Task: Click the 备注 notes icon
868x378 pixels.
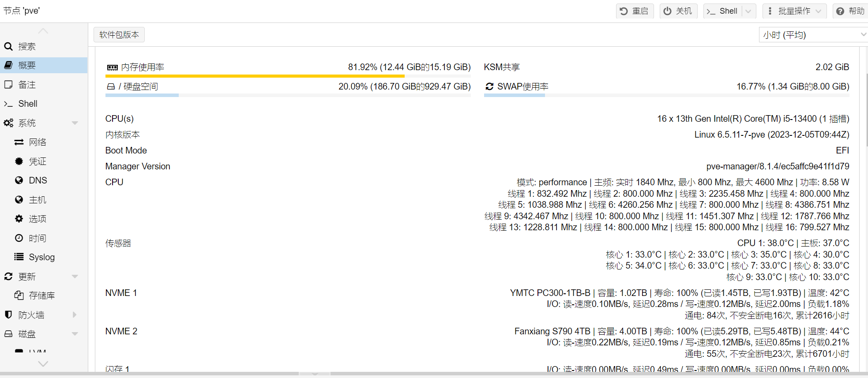Action: [8, 85]
